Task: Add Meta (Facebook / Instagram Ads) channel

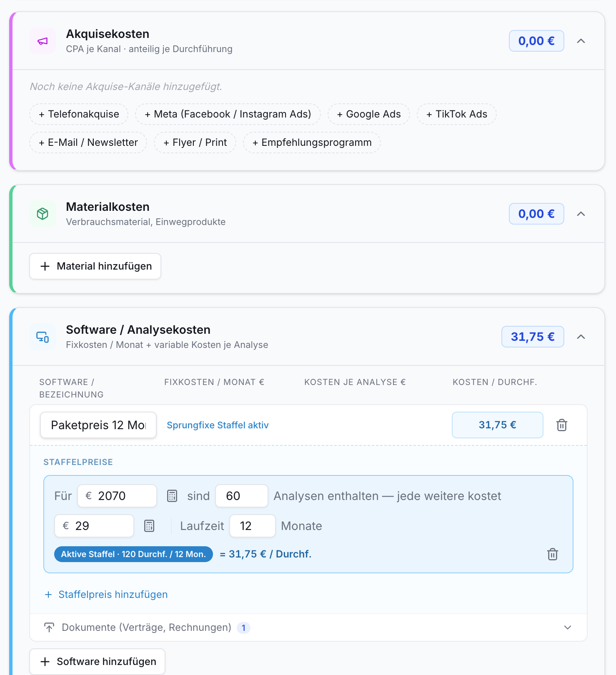Action: point(228,114)
